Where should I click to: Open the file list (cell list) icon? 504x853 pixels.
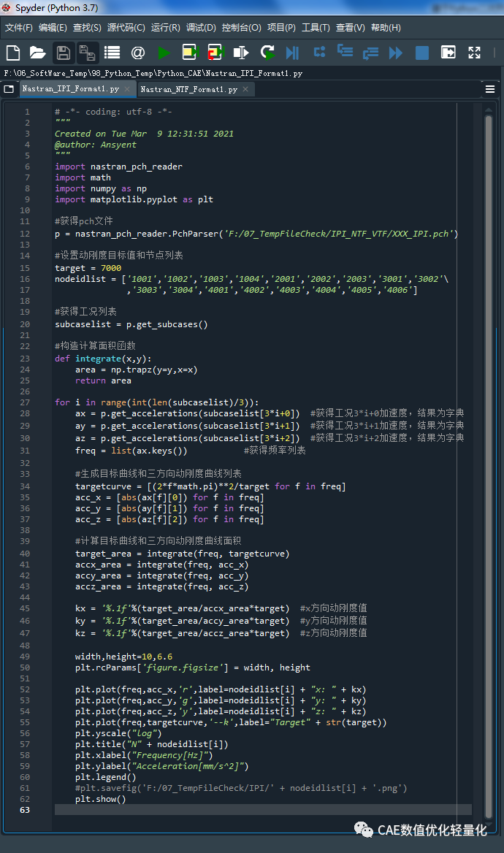[x=112, y=53]
